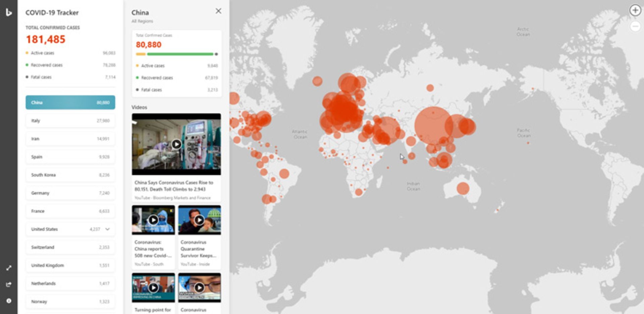The height and width of the screenshot is (314, 644).
Task: Open the 'Turning point for' video thumbnail
Action: pos(153,288)
